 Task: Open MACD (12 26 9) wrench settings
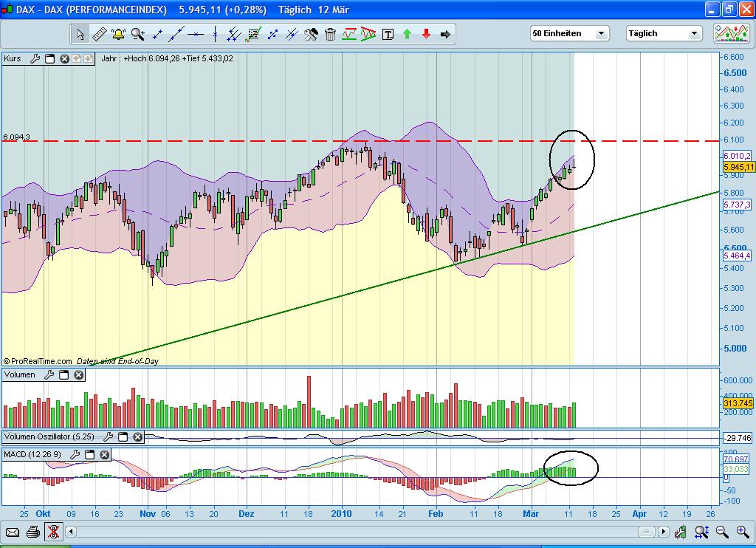click(x=75, y=454)
